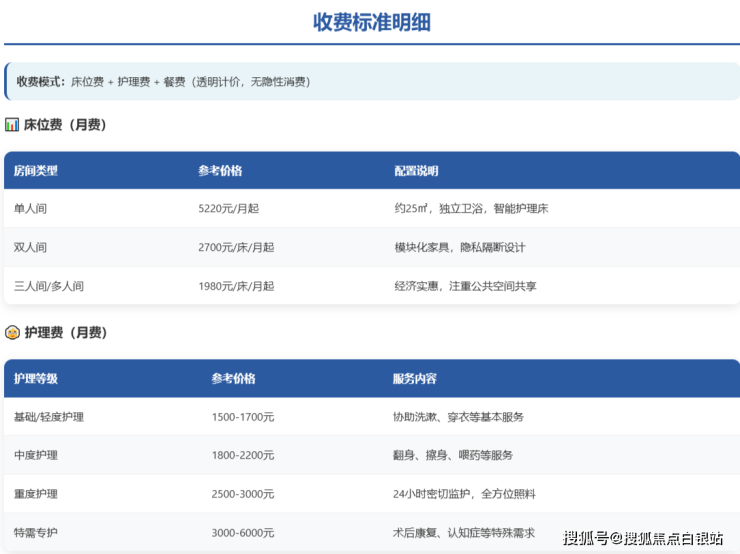Click the 2700元/床/月起 price
The width and height of the screenshot is (740, 554).
pos(236,247)
